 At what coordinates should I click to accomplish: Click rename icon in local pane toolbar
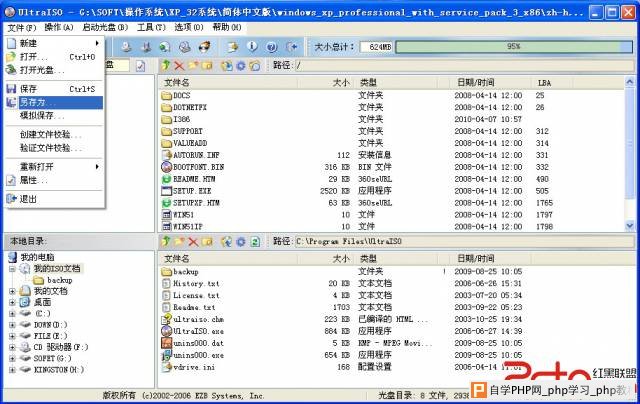(207, 242)
